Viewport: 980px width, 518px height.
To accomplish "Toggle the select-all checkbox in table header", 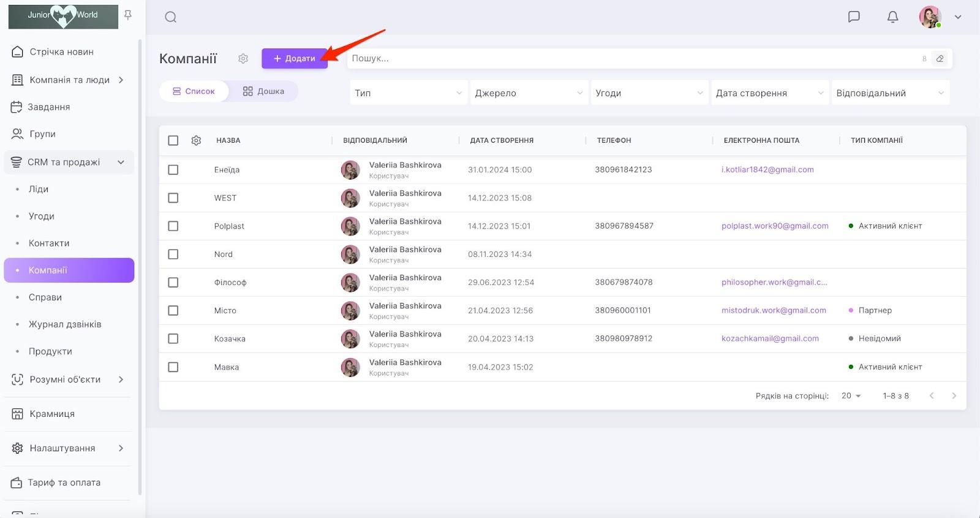I will [173, 140].
